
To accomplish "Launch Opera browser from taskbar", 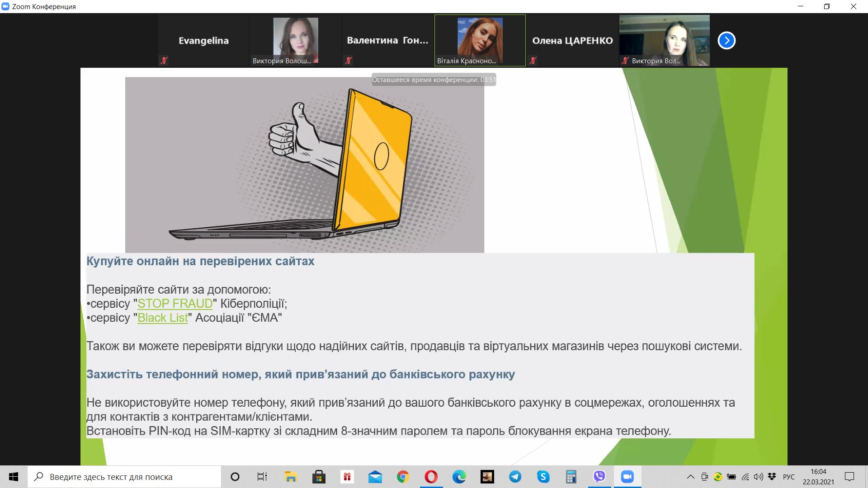I will click(x=431, y=477).
